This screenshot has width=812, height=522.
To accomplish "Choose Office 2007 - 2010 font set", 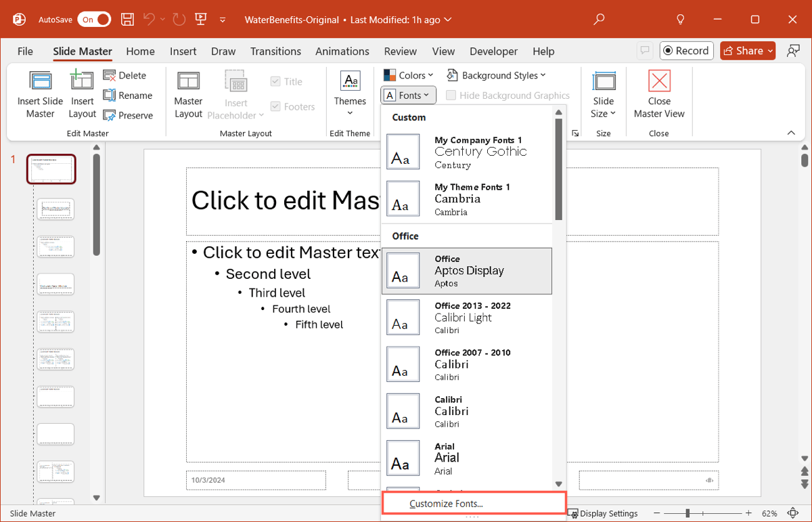I will (467, 364).
